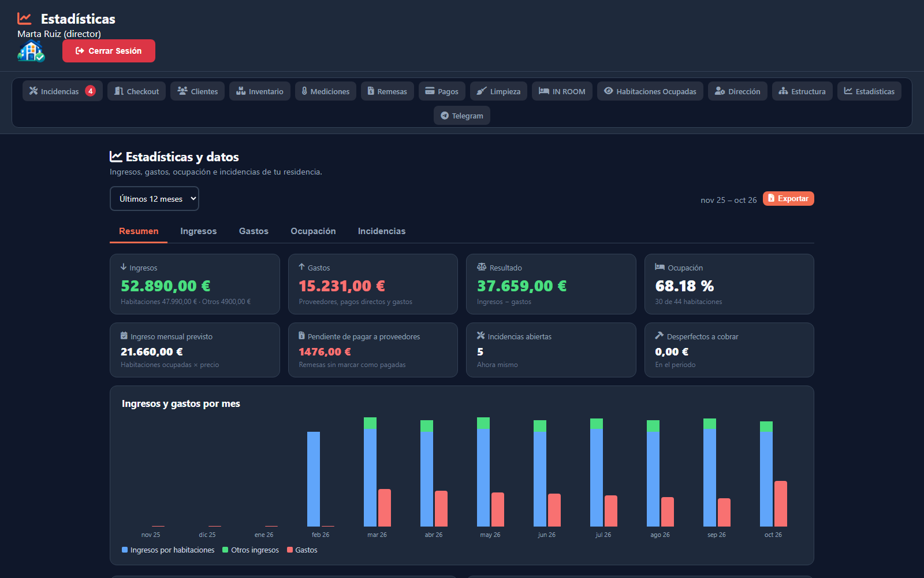Click the Ingresos value 52.890,00 €
This screenshot has width=924, height=578.
coord(166,286)
